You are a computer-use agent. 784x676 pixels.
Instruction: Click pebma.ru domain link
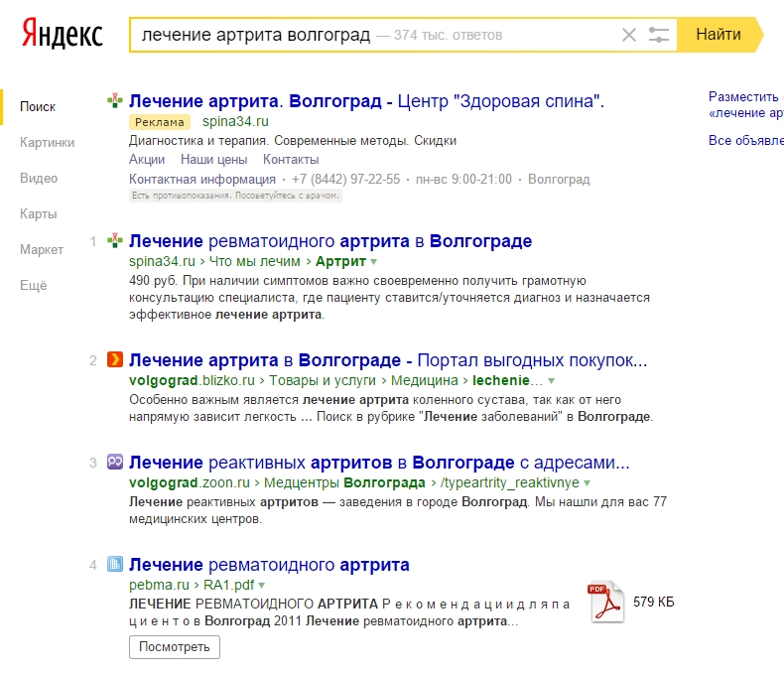[x=159, y=585]
